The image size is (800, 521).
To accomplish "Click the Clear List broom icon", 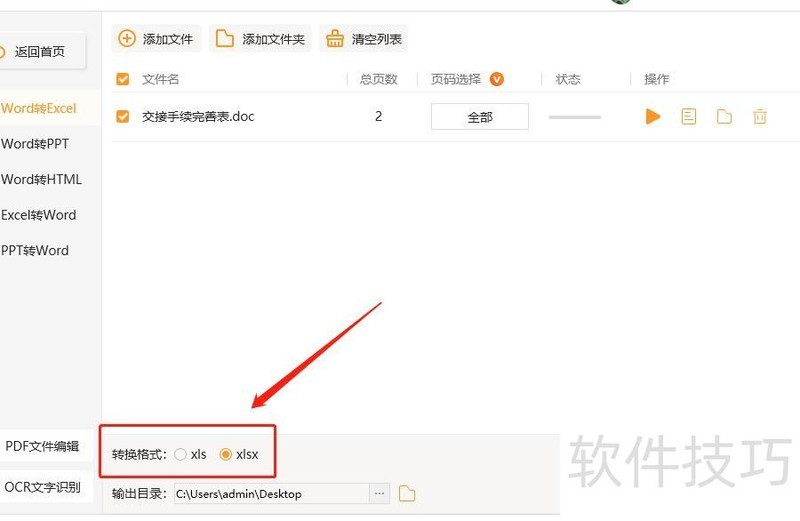I will point(335,38).
